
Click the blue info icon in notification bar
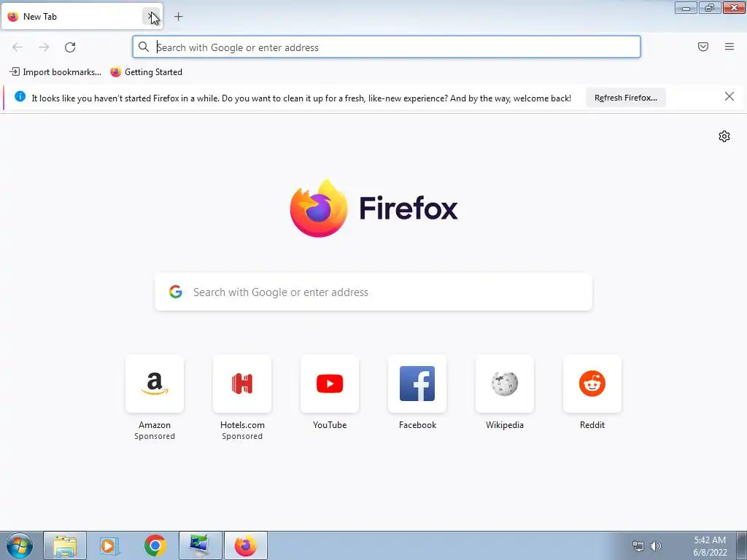coord(20,97)
